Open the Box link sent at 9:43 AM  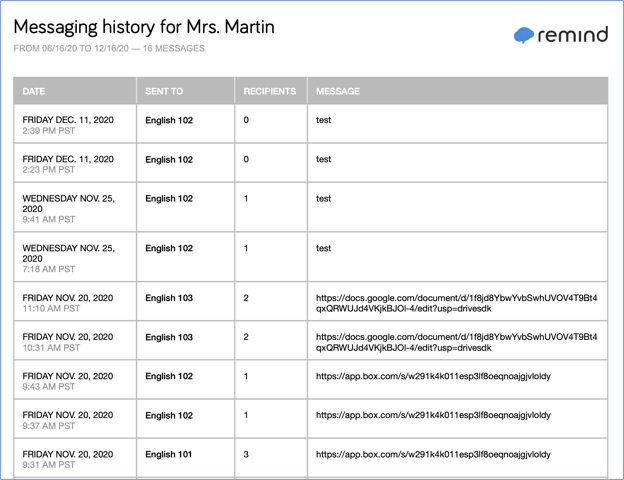pyautogui.click(x=433, y=376)
